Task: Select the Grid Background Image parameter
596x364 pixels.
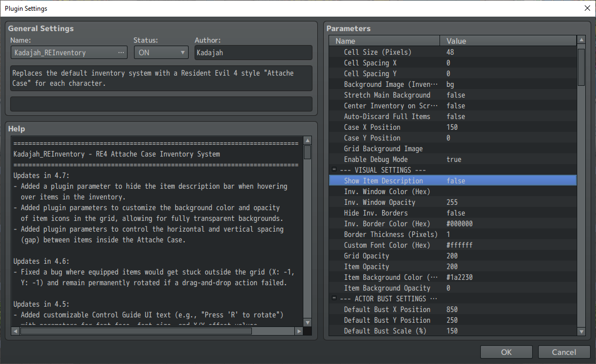Action: coord(453,148)
